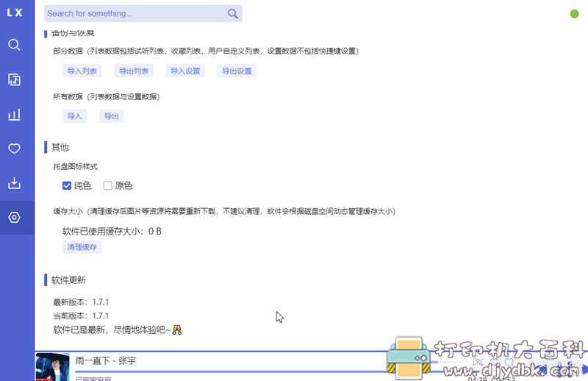Click the 软件已是最新 status message
This screenshot has height=381, width=588.
pos(118,330)
